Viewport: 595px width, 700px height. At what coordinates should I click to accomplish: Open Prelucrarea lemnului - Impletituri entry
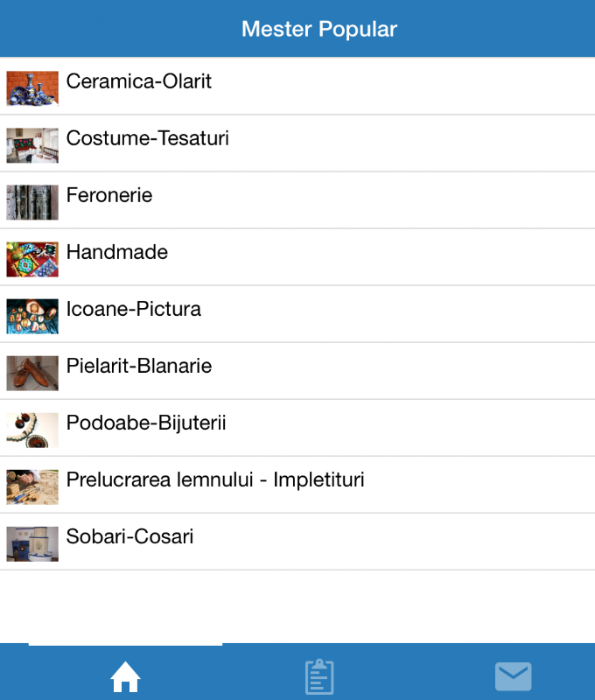point(297,485)
